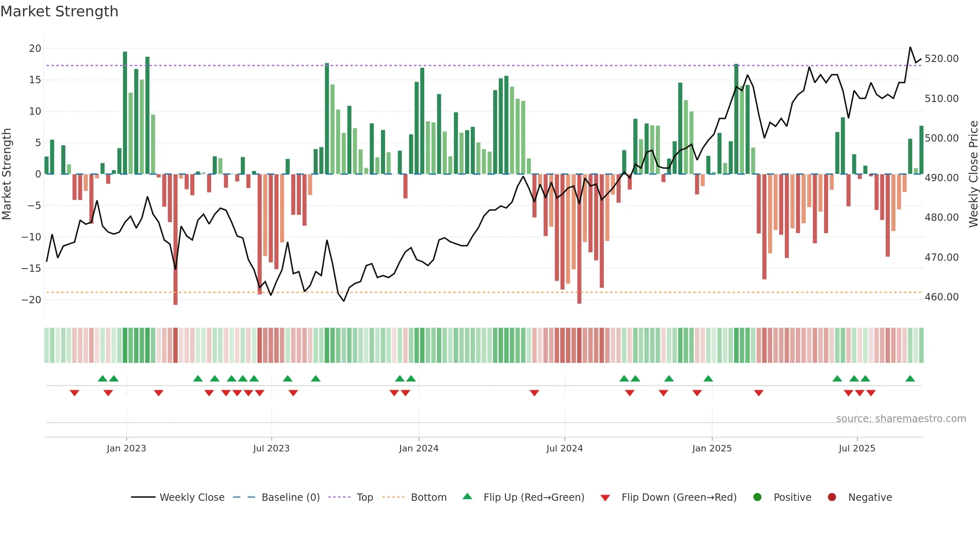980x551 pixels.
Task: Click the red Flip Down triangle legend icon
Action: [x=605, y=498]
